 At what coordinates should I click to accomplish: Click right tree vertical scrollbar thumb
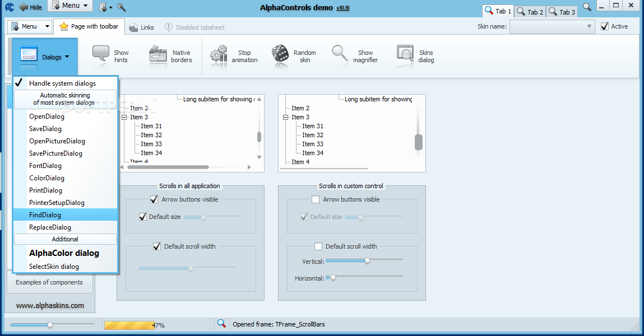point(419,142)
